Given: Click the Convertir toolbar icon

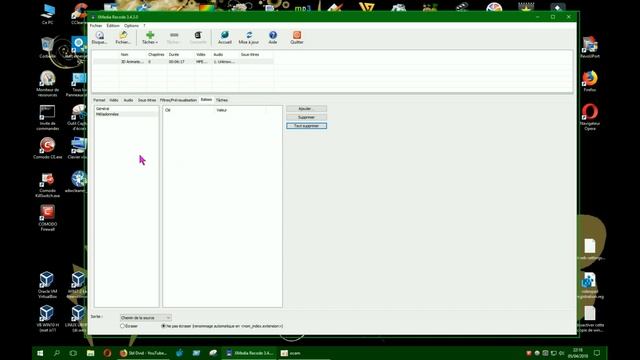Looking at the screenshot, I should click(198, 37).
